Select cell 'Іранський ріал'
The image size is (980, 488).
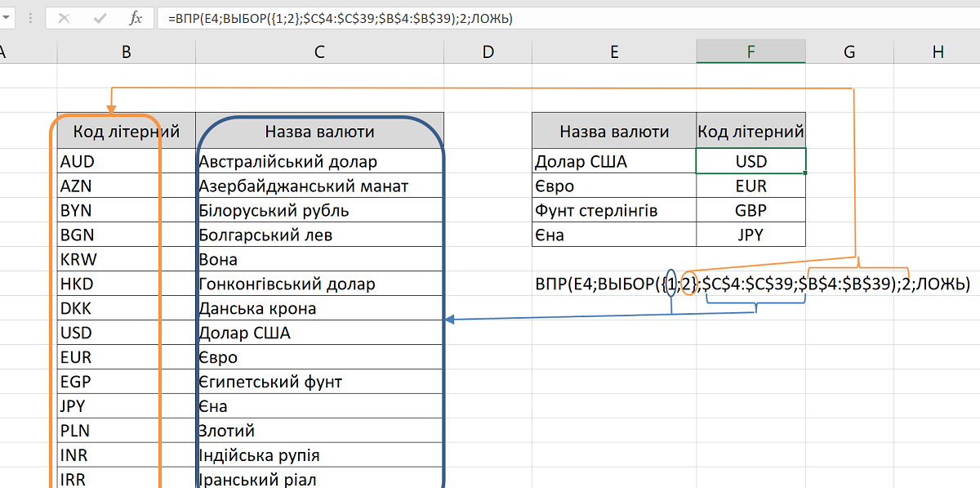click(x=319, y=478)
